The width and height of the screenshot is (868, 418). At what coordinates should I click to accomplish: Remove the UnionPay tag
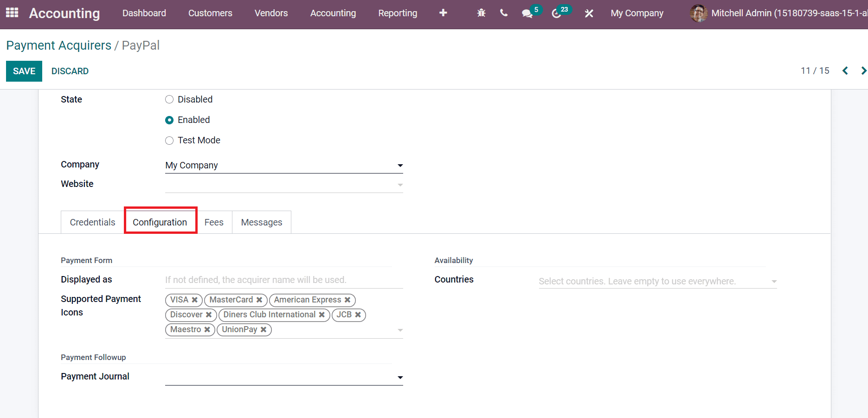click(264, 330)
